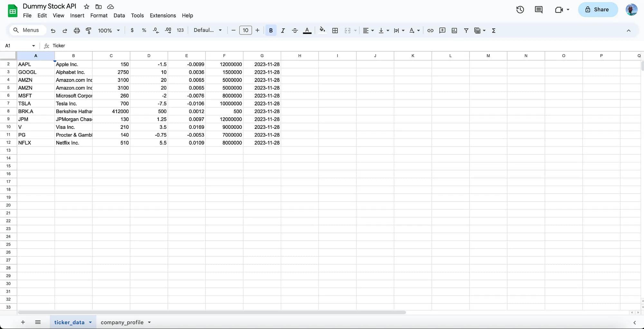Viewport: 644px width, 329px height.
Task: Open the All Sheets list icon
Action: 38,322
